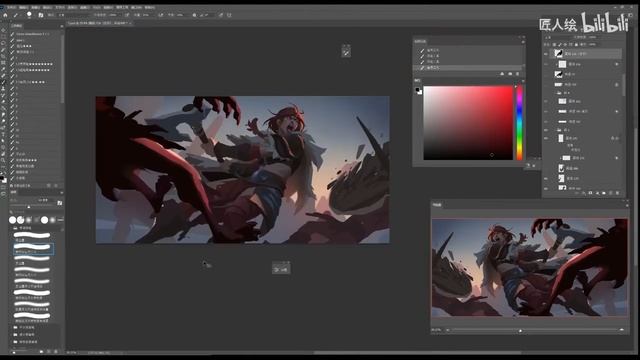This screenshot has height=360, width=640.
Task: Collapse the expanded brush group folder
Action: [x=16, y=228]
